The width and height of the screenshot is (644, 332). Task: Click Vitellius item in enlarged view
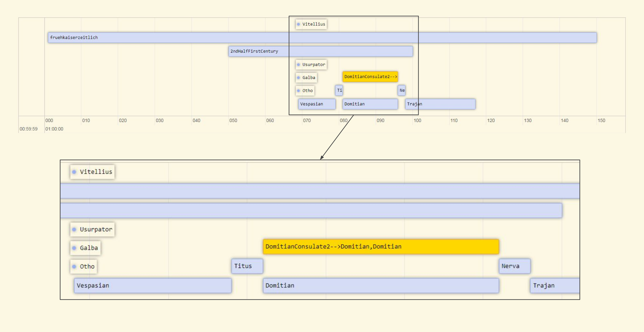tap(93, 172)
